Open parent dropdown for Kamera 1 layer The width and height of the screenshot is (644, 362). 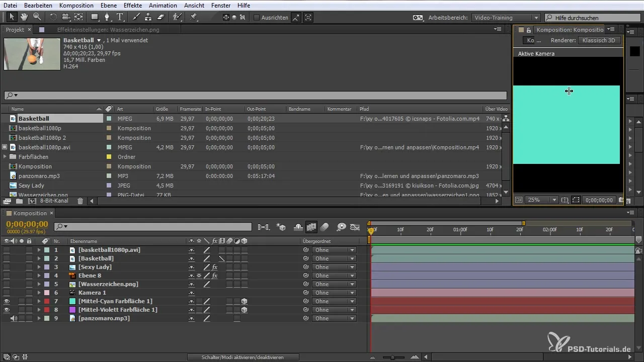[334, 293]
